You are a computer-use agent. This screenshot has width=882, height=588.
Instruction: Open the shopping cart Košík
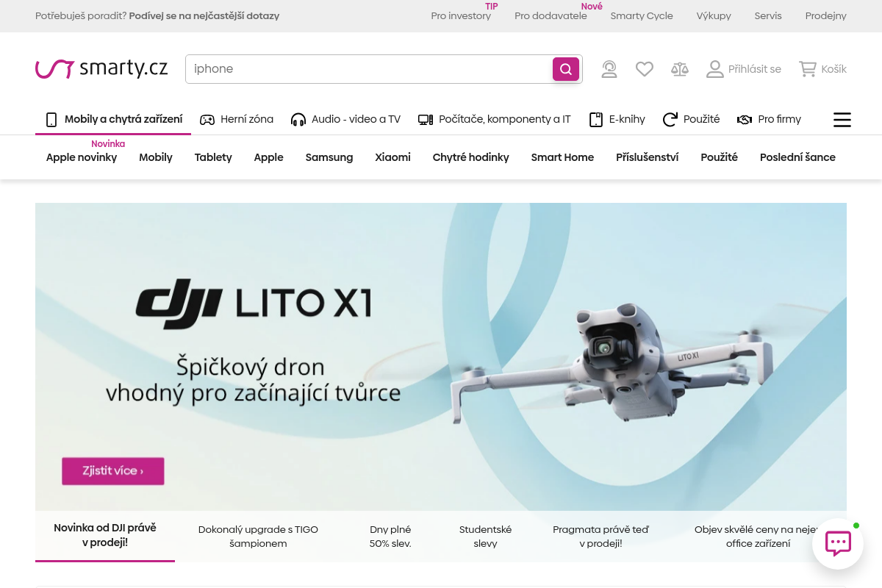tap(823, 69)
